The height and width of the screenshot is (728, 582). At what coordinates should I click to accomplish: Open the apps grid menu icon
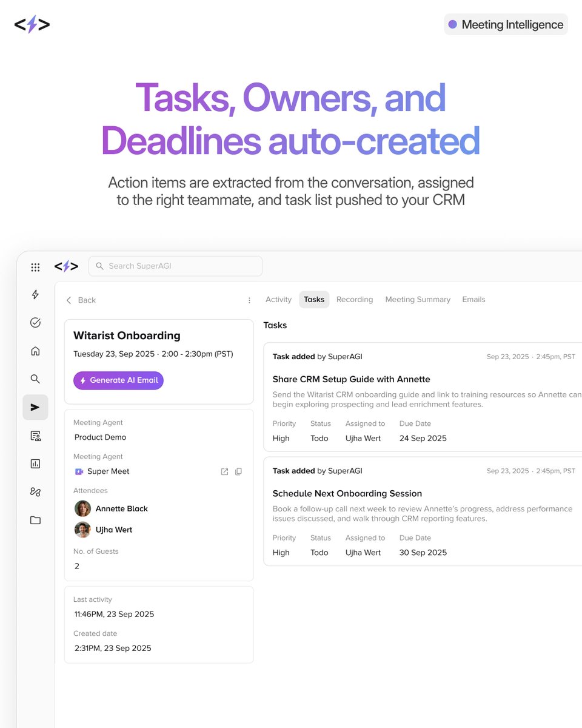[35, 267]
